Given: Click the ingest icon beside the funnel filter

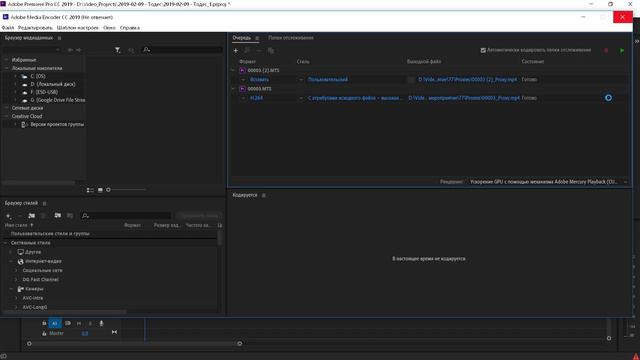Looking at the screenshot, I should (x=131, y=50).
